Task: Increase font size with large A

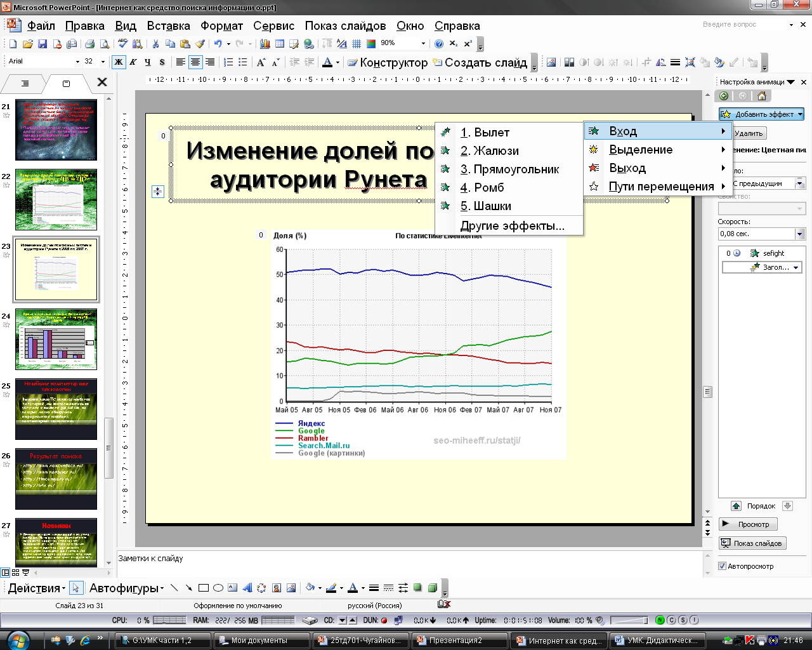Action: click(x=261, y=62)
